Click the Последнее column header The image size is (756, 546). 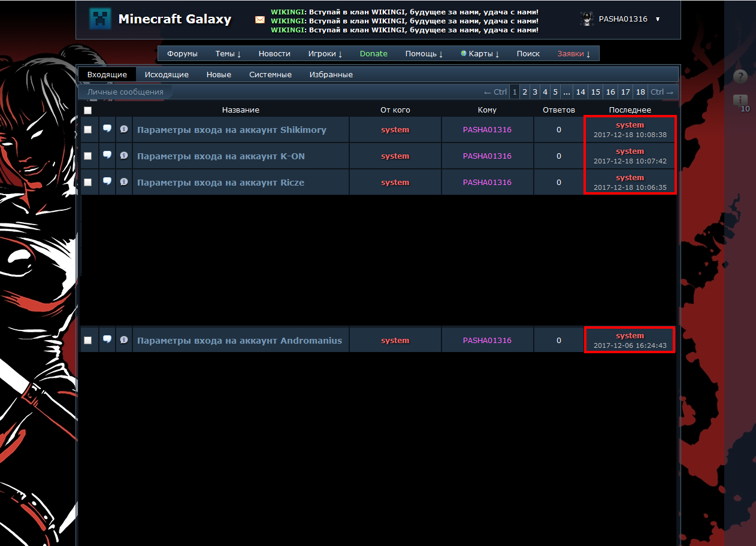click(x=630, y=110)
